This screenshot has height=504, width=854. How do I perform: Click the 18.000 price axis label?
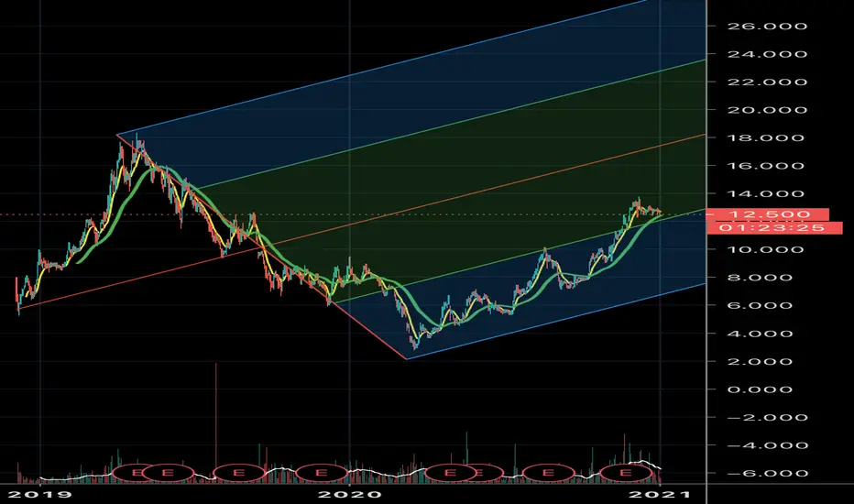click(766, 137)
